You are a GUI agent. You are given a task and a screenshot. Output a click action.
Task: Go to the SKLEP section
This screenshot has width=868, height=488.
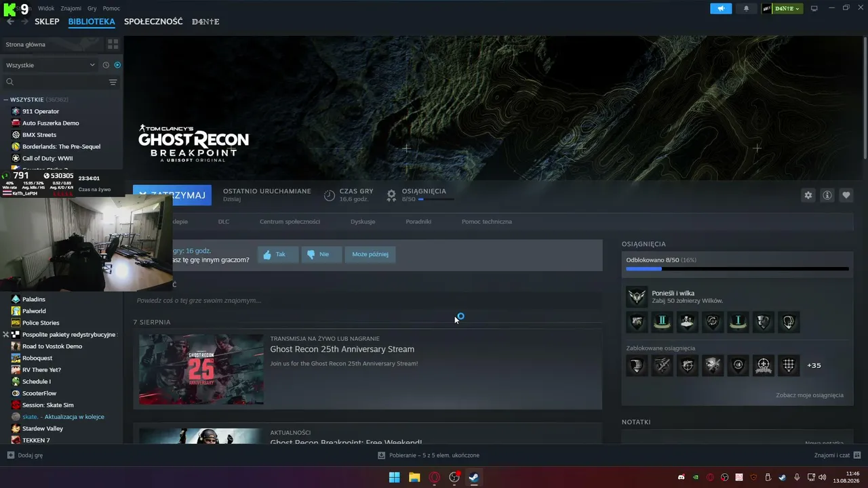point(47,22)
